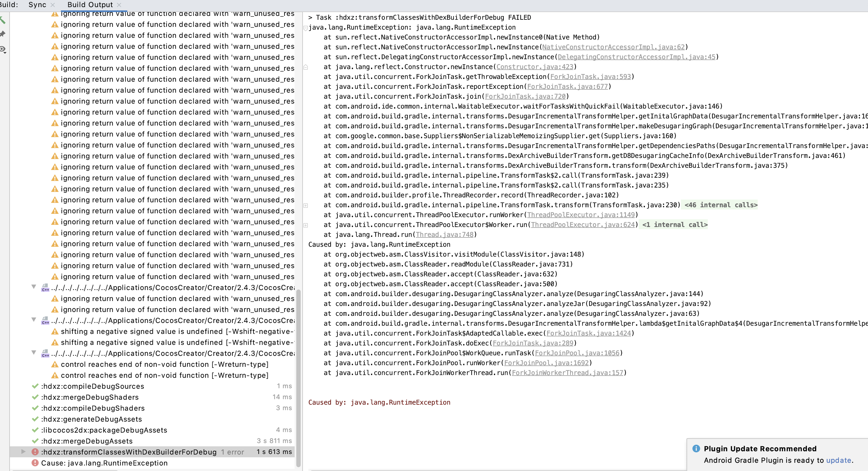
Task: Close the Sync tab
Action: 53,5
